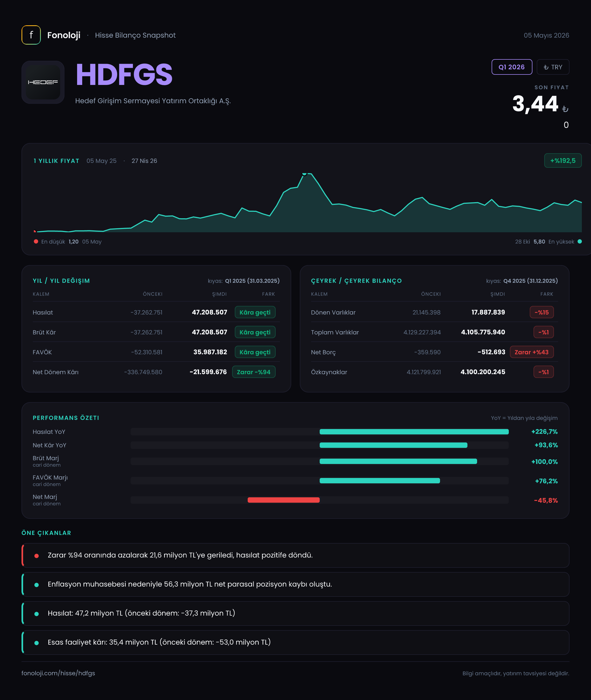Click the '+93,6%' Net Kâr YoY value
The height and width of the screenshot is (700, 591).
pyautogui.click(x=546, y=445)
